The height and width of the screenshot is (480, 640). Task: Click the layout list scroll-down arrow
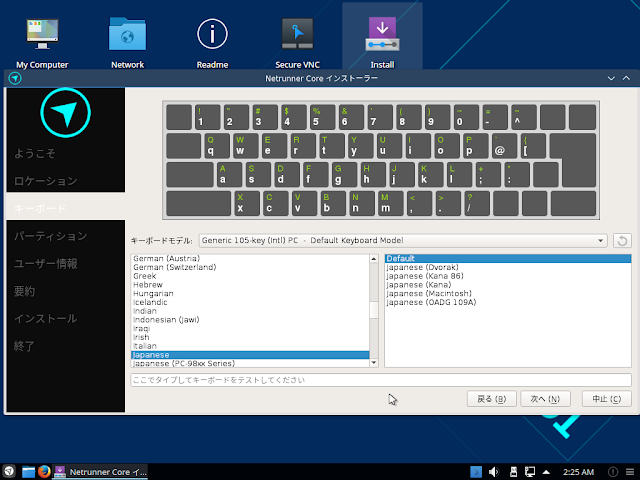tap(373, 363)
